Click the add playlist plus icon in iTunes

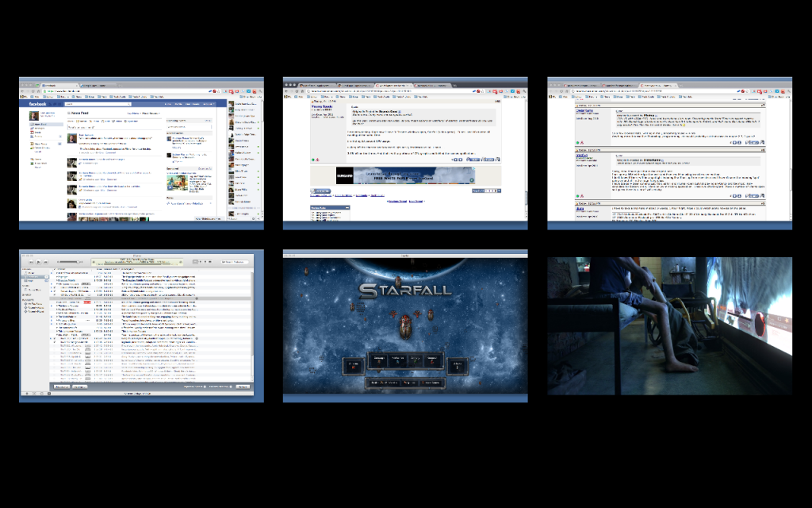[x=27, y=394]
